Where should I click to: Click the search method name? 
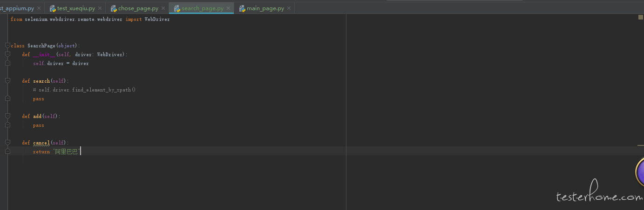point(41,81)
